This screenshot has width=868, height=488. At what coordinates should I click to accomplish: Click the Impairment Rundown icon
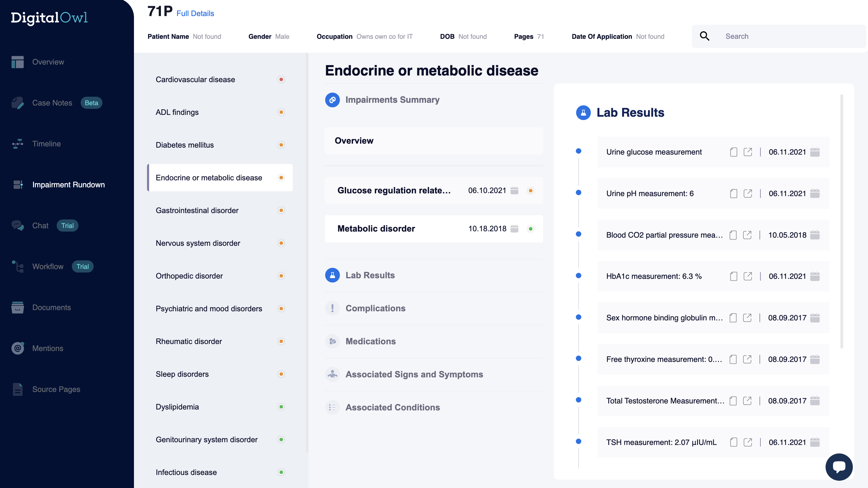17,184
